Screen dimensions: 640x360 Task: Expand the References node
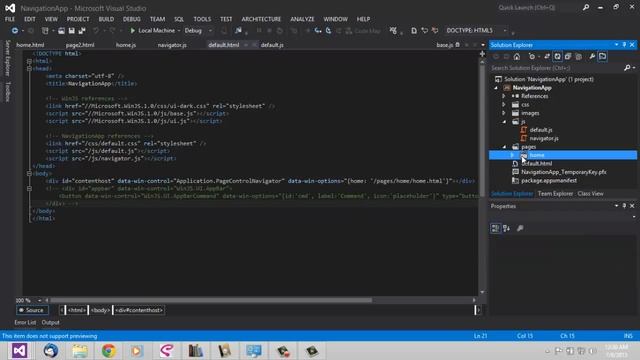(x=504, y=96)
